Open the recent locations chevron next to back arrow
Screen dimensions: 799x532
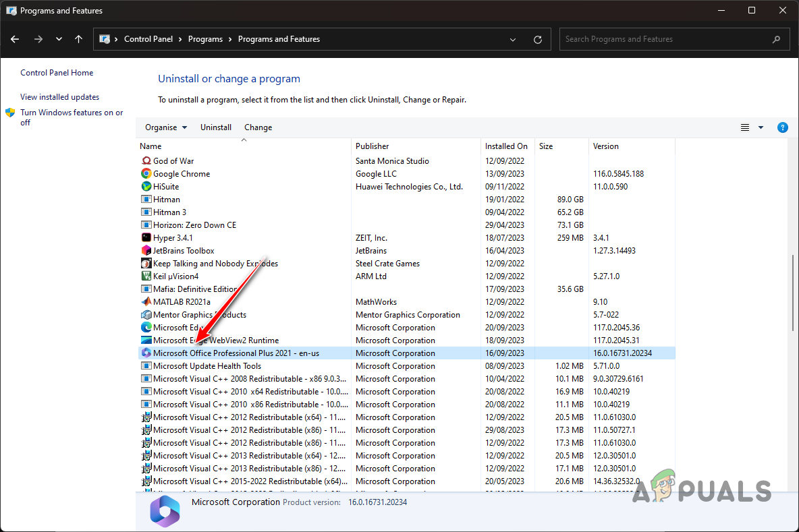pos(59,39)
